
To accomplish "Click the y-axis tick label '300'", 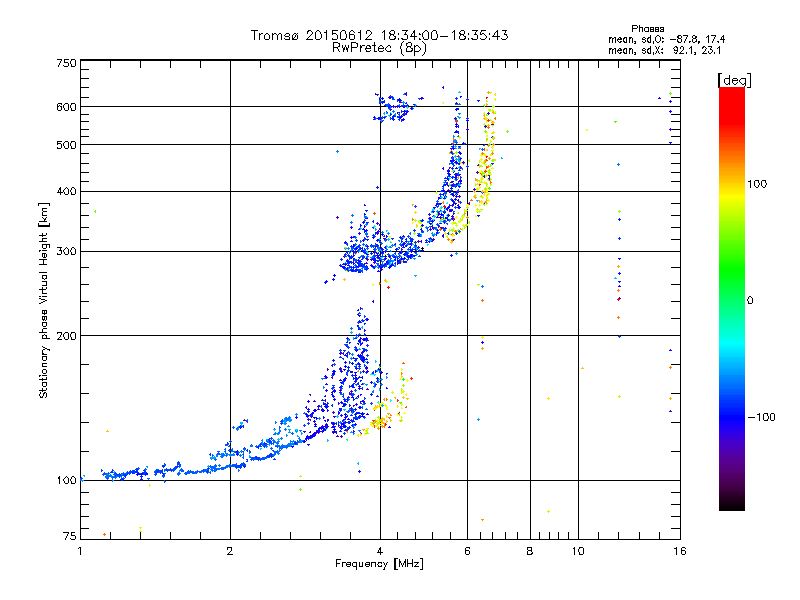I will click(x=66, y=251).
